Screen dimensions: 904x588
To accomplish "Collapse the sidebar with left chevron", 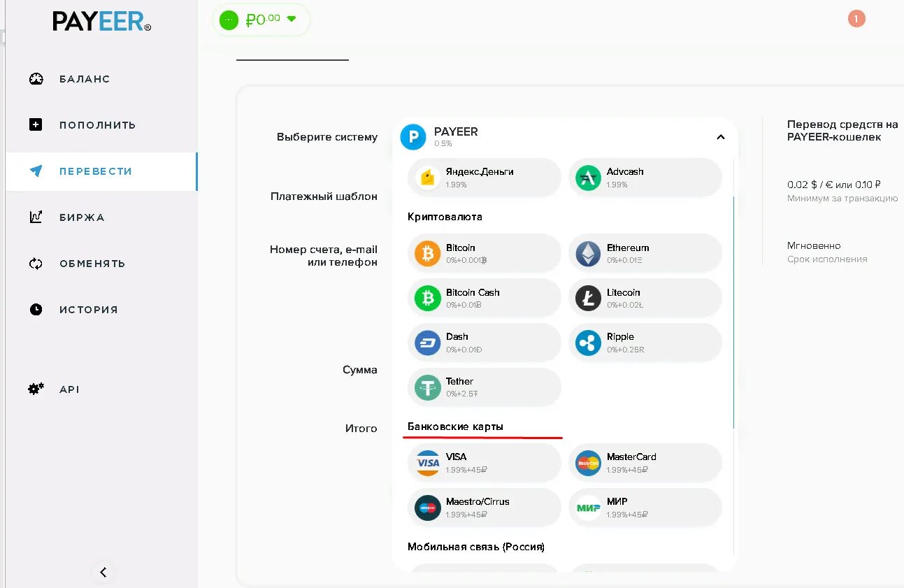I will (x=103, y=572).
